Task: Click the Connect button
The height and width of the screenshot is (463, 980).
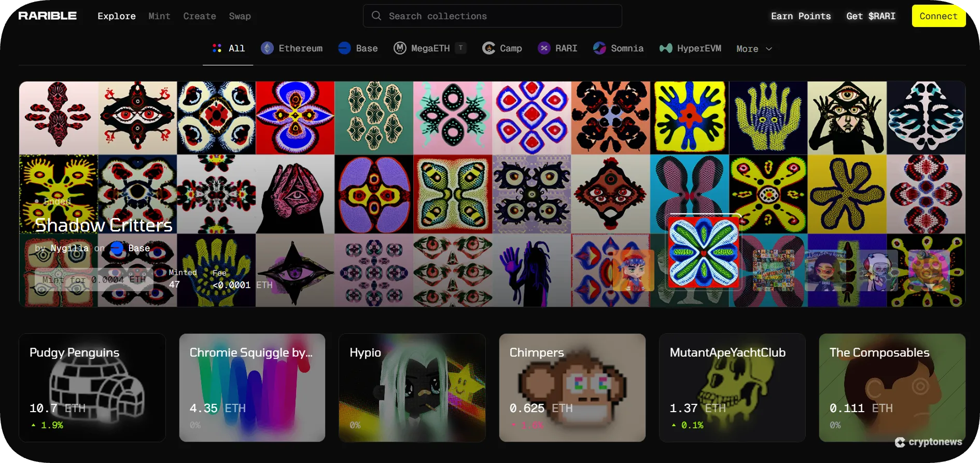Action: [939, 16]
